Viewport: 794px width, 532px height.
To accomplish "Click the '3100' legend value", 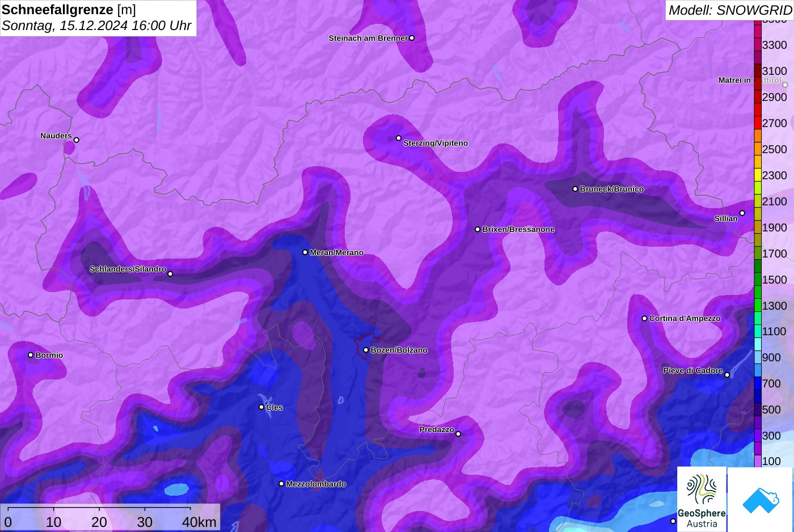I will coord(774,71).
